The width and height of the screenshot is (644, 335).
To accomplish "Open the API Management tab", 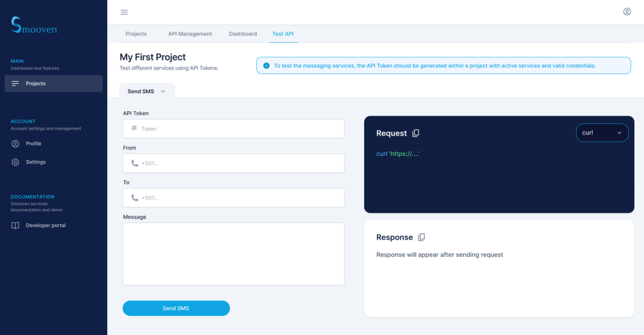I will click(190, 34).
